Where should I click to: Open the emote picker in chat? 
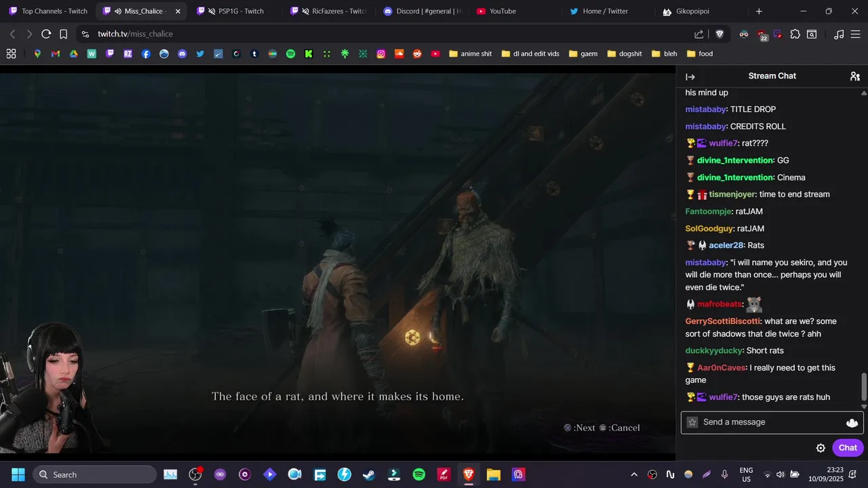click(852, 422)
